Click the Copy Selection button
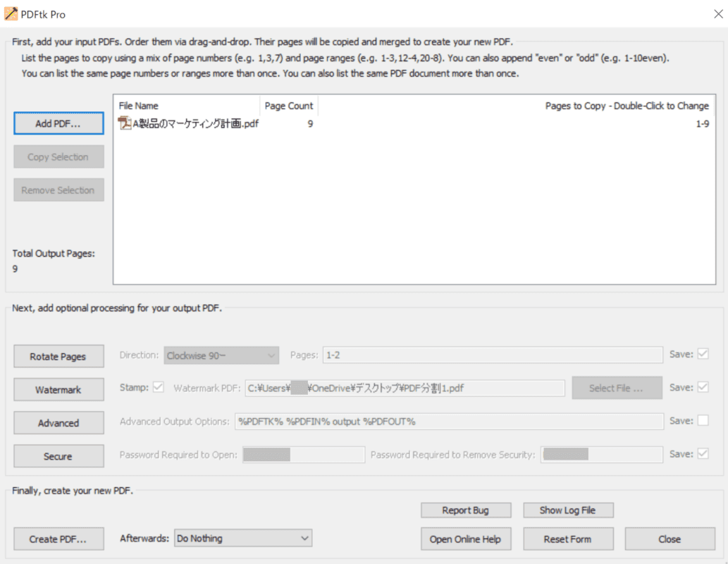 pos(58,157)
